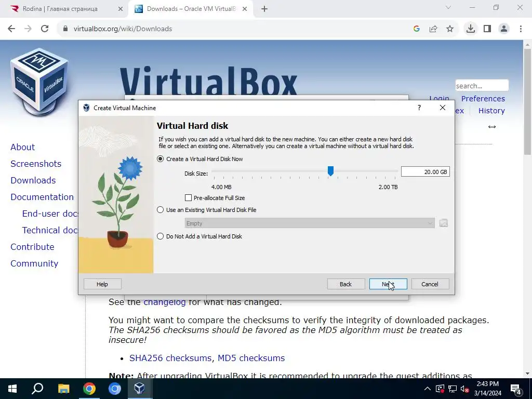The image size is (532, 399).
Task: Open the blue Chromium taskbar icon
Action: tap(115, 389)
